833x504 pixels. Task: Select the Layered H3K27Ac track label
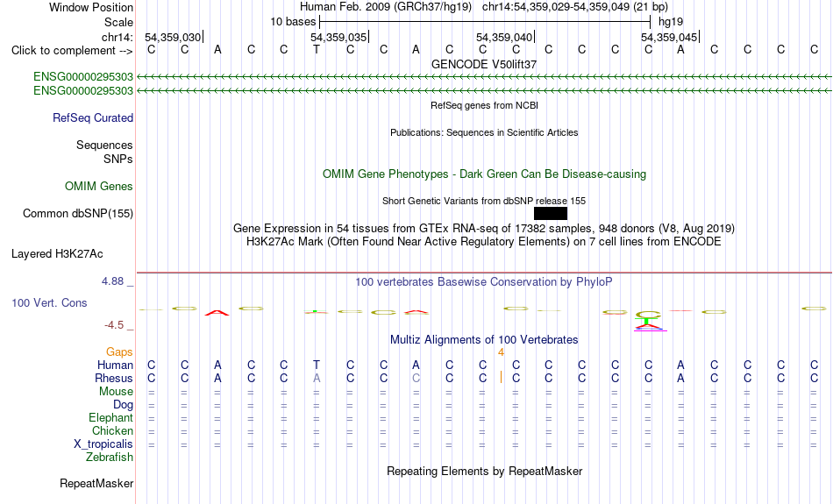pos(57,254)
